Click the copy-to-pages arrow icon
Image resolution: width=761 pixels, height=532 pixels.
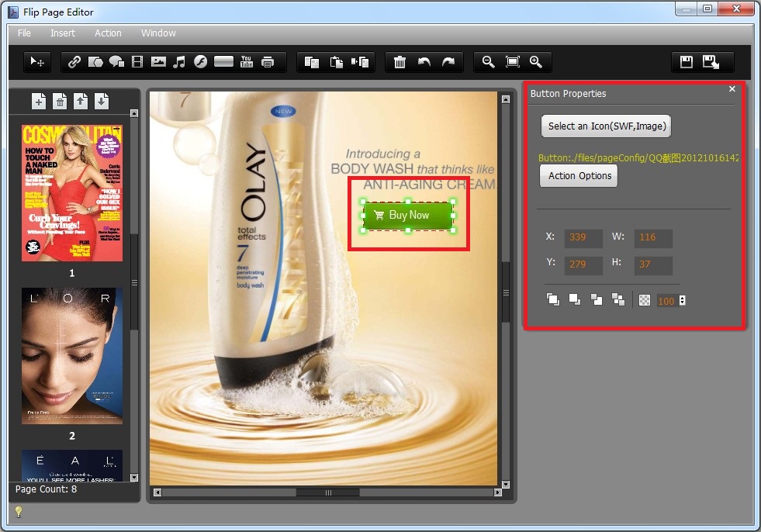360,62
